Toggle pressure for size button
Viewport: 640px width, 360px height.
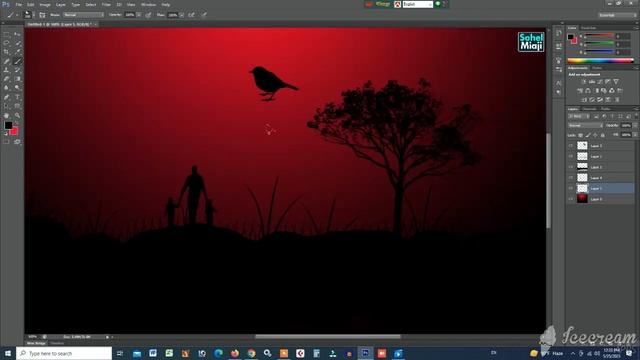(x=204, y=15)
